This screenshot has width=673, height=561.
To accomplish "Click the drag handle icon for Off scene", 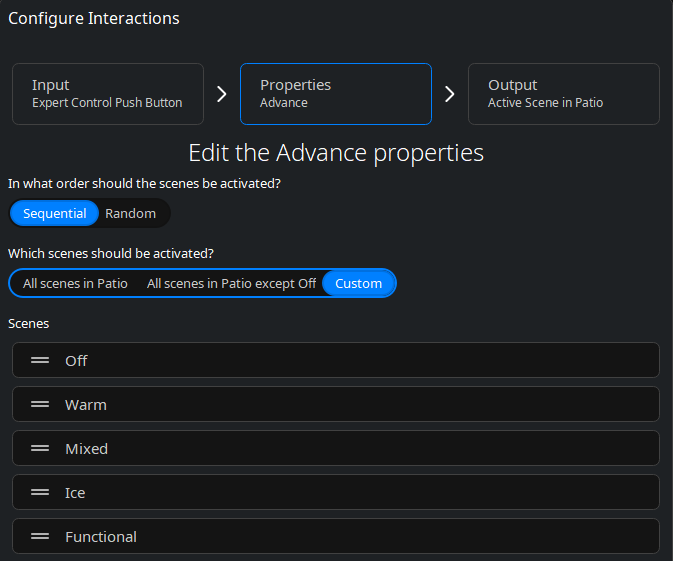I will click(40, 361).
